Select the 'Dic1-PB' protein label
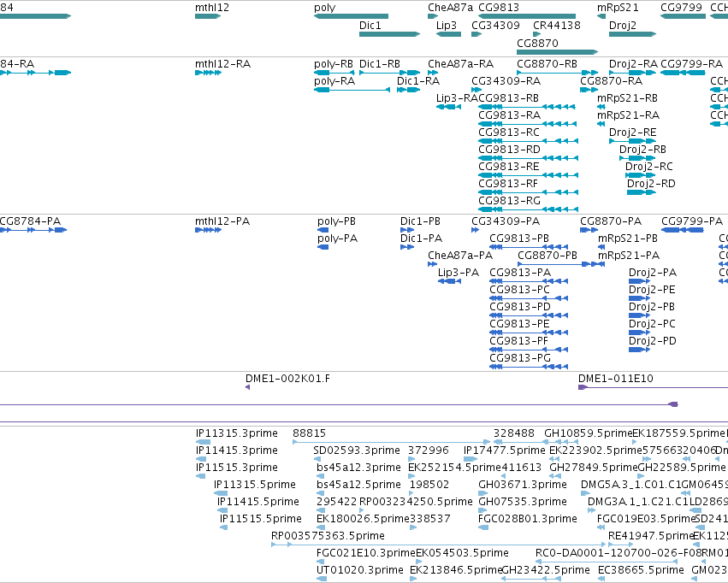 420,221
